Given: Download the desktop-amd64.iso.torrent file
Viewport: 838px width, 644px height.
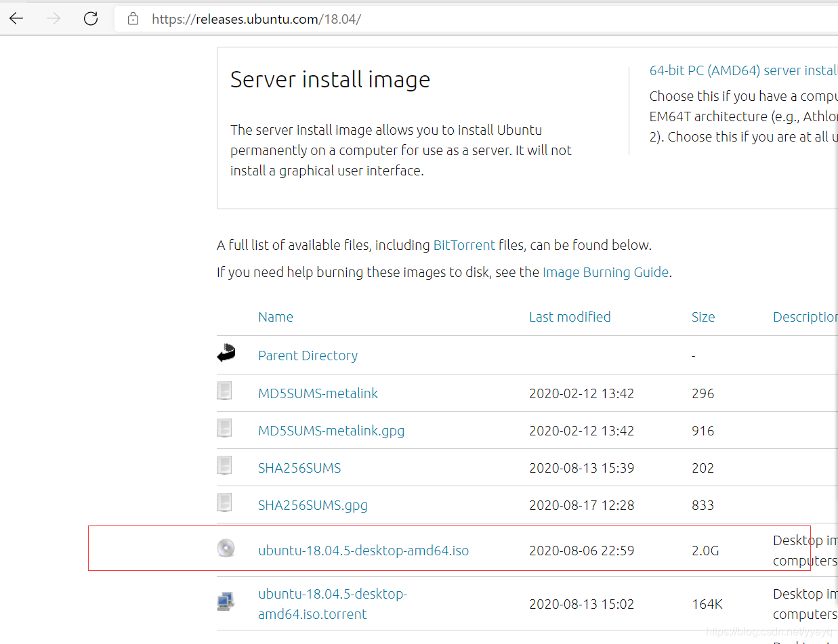Looking at the screenshot, I should [x=333, y=604].
